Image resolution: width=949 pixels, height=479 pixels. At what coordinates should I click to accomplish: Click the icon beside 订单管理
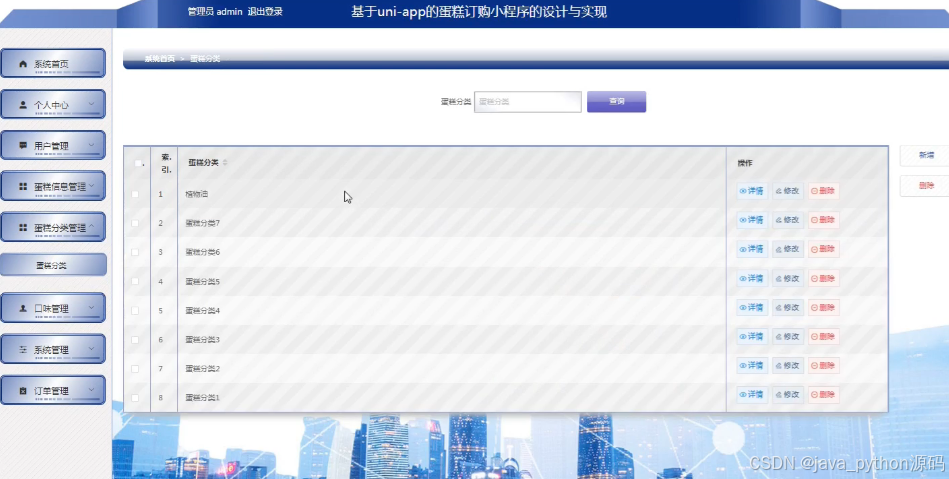tap(23, 391)
